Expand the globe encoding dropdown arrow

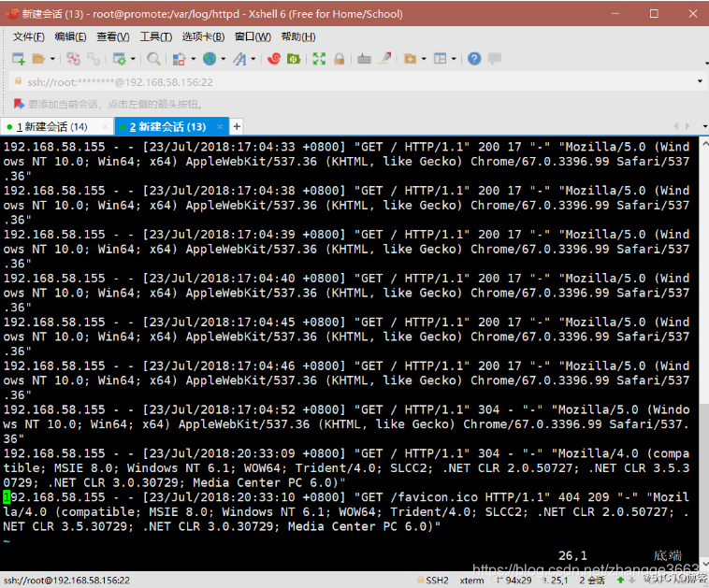coord(224,59)
